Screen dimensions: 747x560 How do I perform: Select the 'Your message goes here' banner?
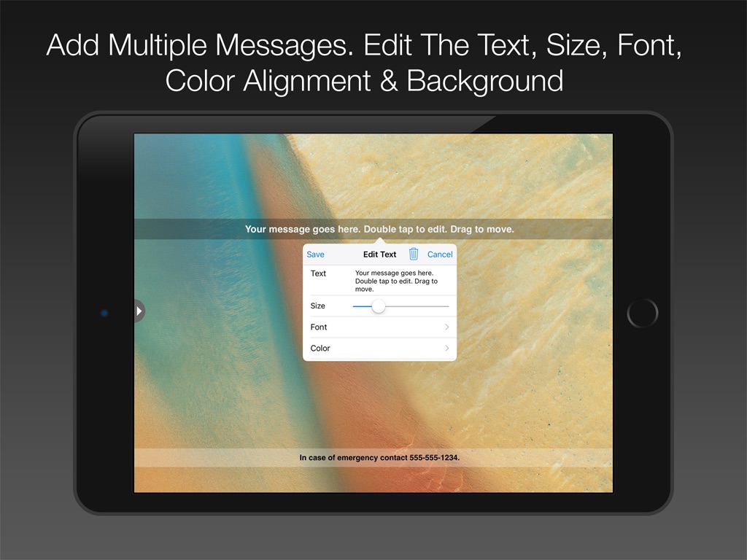[373, 229]
